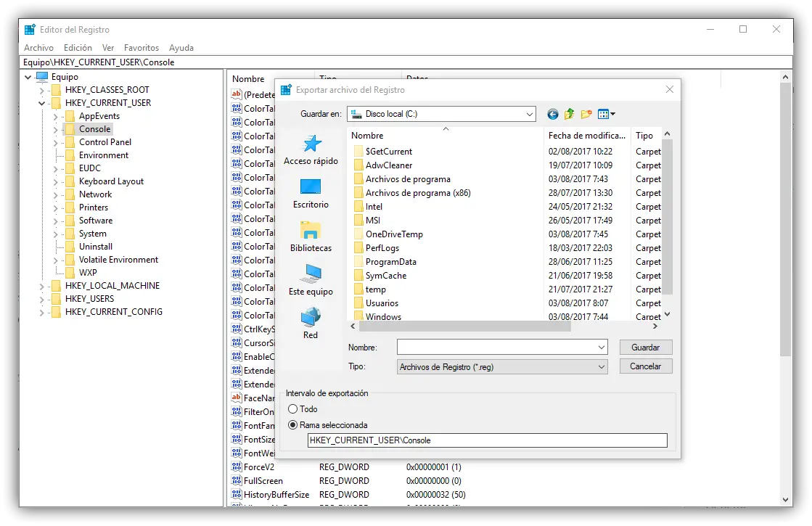
Task: Open the Ver menu
Action: [x=107, y=48]
